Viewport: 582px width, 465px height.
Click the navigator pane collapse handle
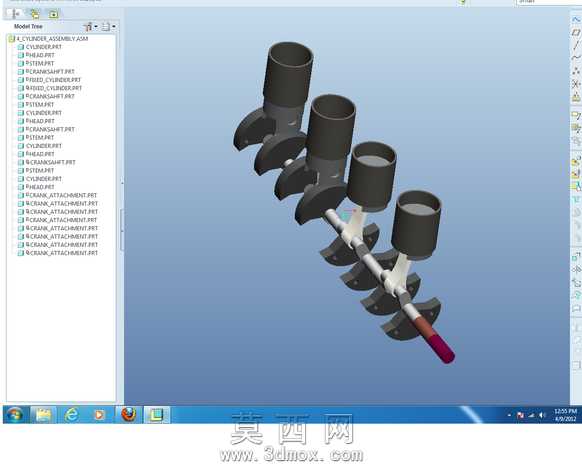click(121, 230)
